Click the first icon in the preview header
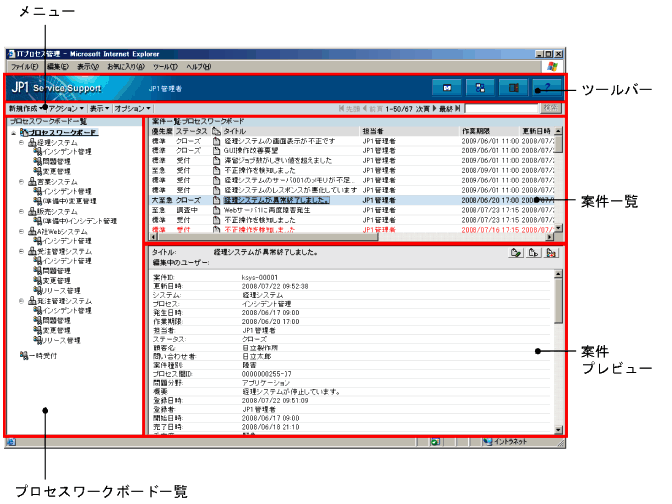The width and height of the screenshot is (672, 504). pyautogui.click(x=515, y=255)
